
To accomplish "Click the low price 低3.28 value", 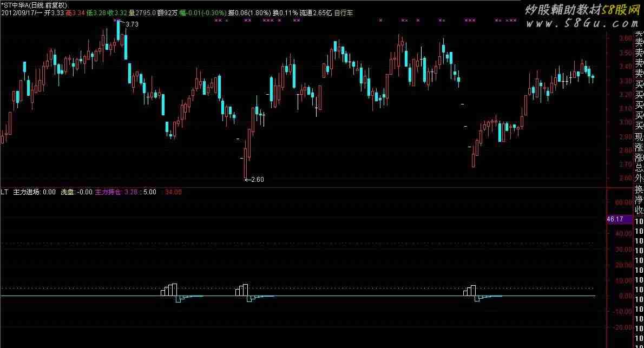I will coord(96,13).
